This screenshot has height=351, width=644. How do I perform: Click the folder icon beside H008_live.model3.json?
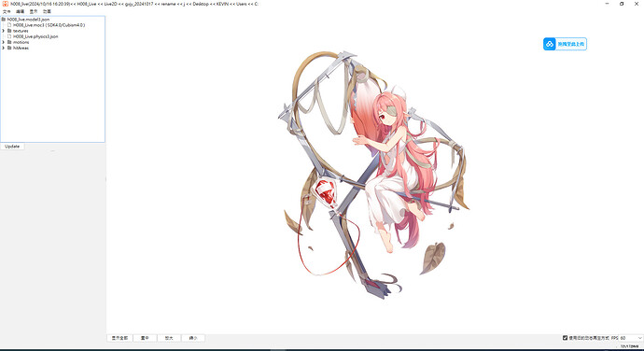click(x=4, y=20)
